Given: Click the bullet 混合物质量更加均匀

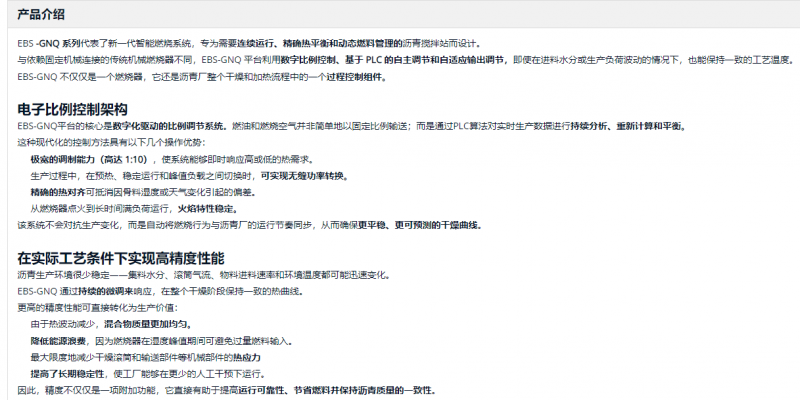Looking at the screenshot, I should [x=112, y=324].
